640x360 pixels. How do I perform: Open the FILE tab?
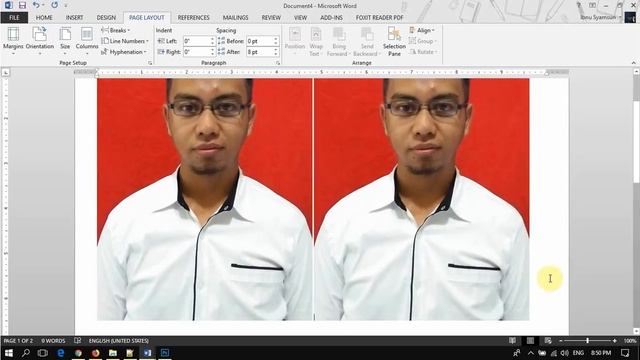tap(14, 18)
